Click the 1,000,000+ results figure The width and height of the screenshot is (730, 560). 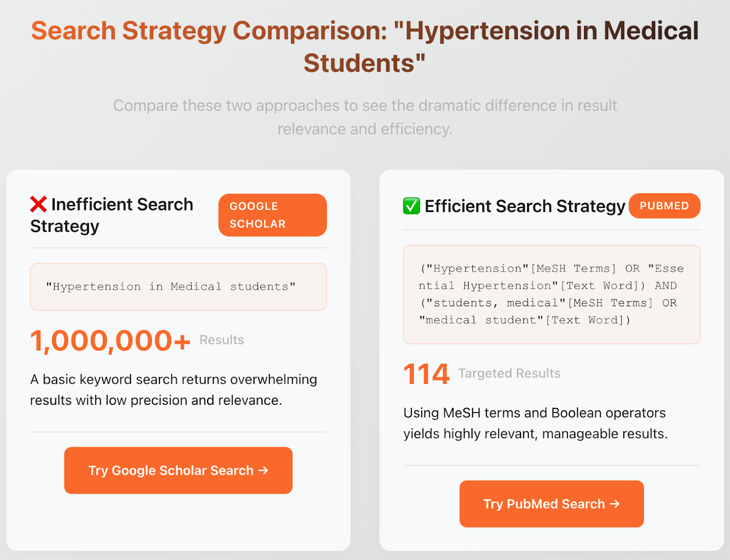[110, 340]
